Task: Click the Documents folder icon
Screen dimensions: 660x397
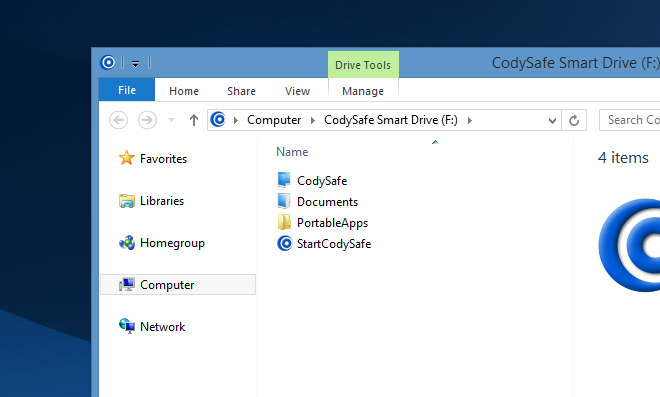Action: (x=284, y=201)
